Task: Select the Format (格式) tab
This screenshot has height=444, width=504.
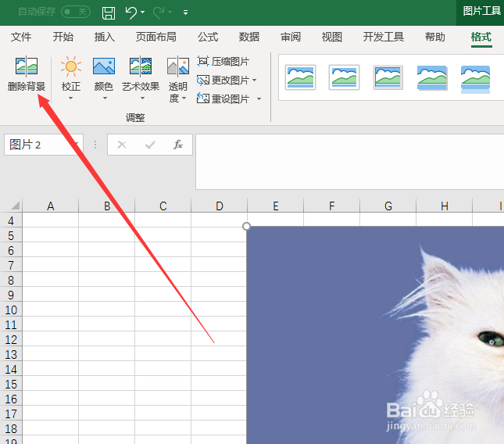Action: tap(481, 37)
